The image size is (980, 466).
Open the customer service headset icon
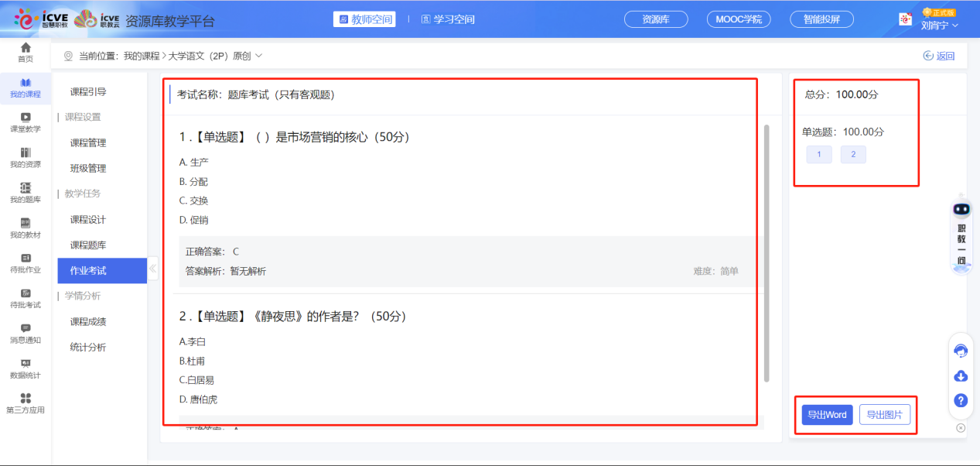(960, 351)
